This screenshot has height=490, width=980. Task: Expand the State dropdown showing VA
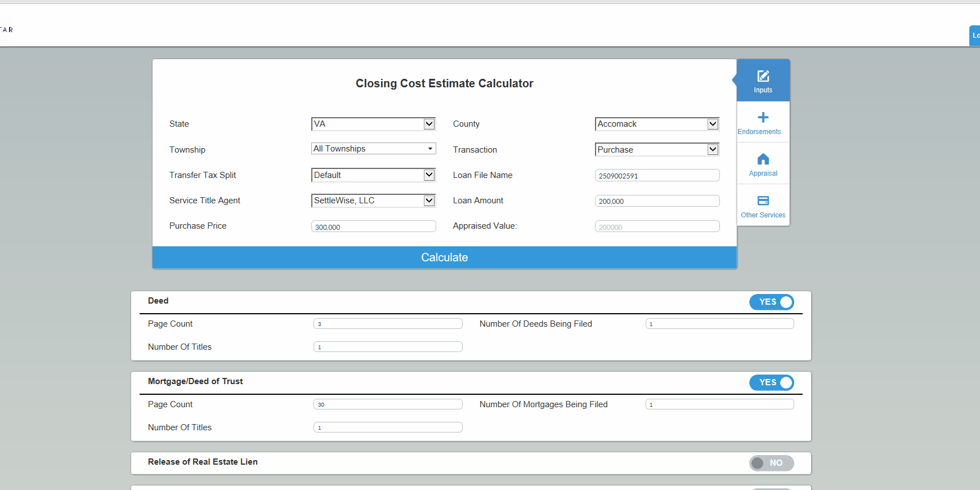click(374, 124)
